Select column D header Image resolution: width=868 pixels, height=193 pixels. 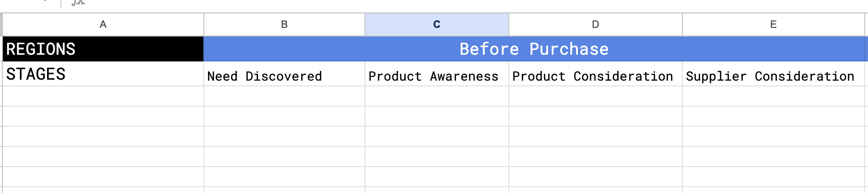595,24
